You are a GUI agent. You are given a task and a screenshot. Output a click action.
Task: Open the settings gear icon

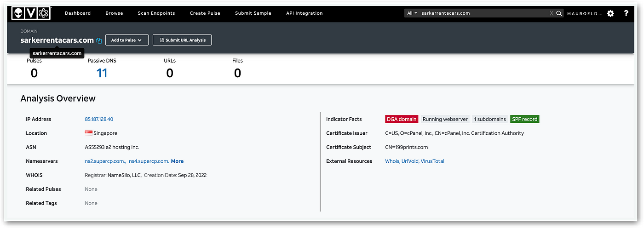coord(610,13)
